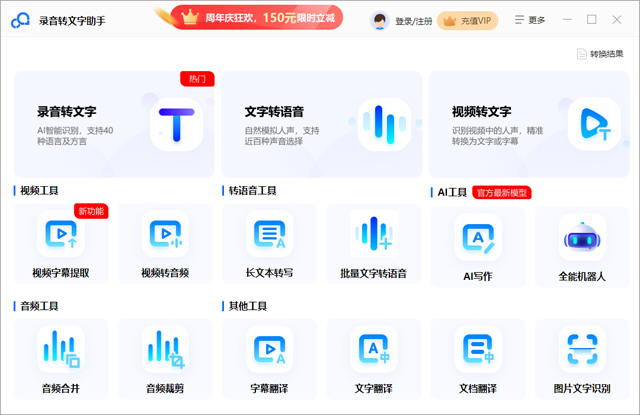Click the 识别视频中的人声 description text
Image resolution: width=640 pixels, height=415 pixels.
[497, 136]
